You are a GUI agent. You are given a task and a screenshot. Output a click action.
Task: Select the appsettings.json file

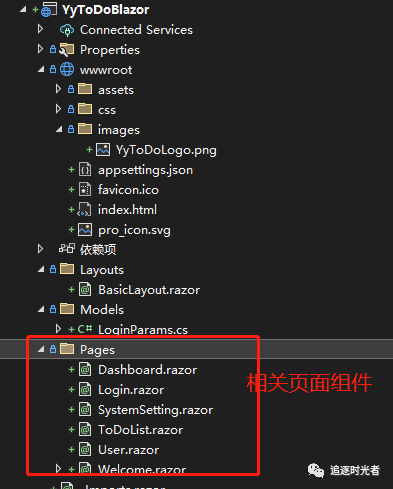[x=145, y=170]
